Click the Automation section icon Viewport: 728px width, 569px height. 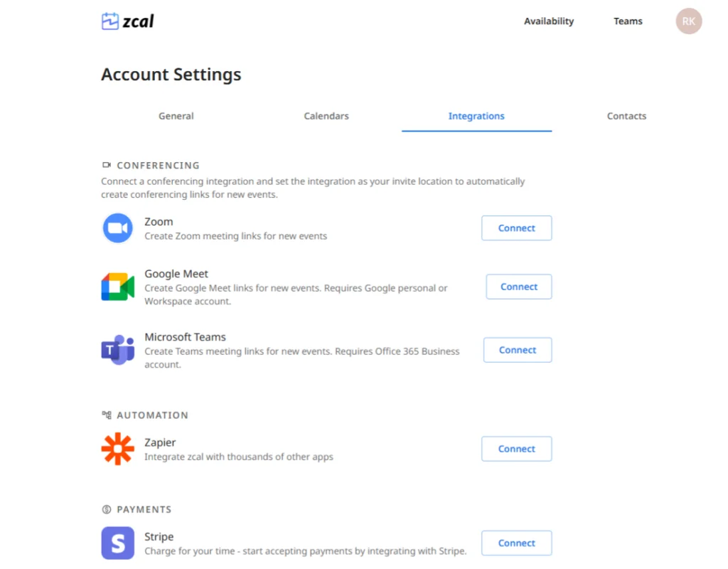click(107, 415)
